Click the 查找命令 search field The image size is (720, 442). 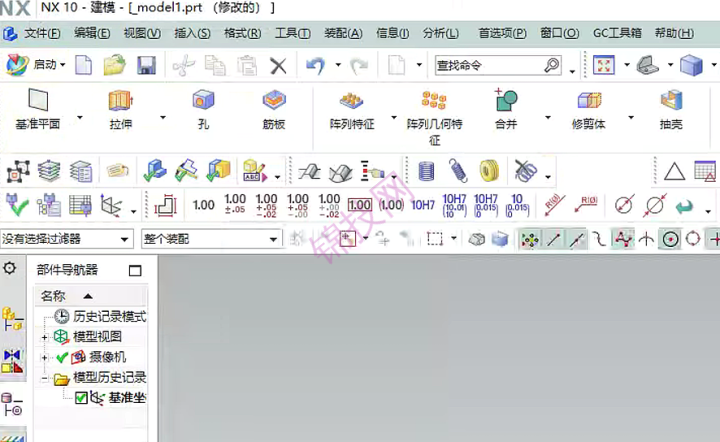coord(488,65)
